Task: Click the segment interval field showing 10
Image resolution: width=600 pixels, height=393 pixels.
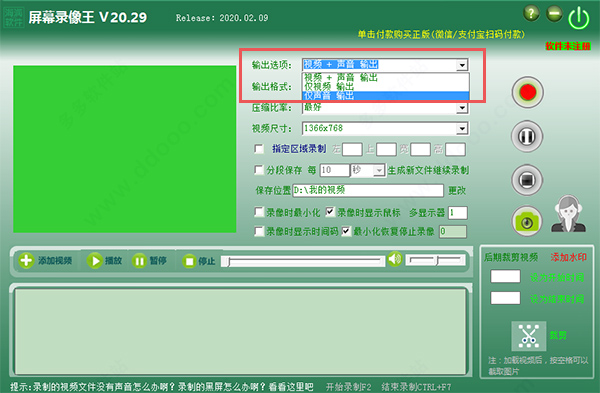Action: pyautogui.click(x=335, y=170)
